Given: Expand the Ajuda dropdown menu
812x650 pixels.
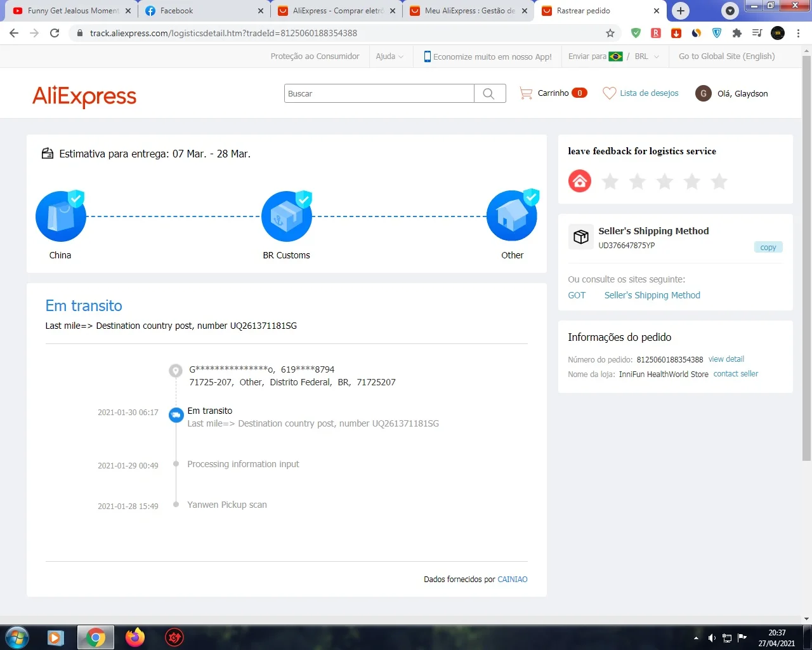Looking at the screenshot, I should click(390, 56).
